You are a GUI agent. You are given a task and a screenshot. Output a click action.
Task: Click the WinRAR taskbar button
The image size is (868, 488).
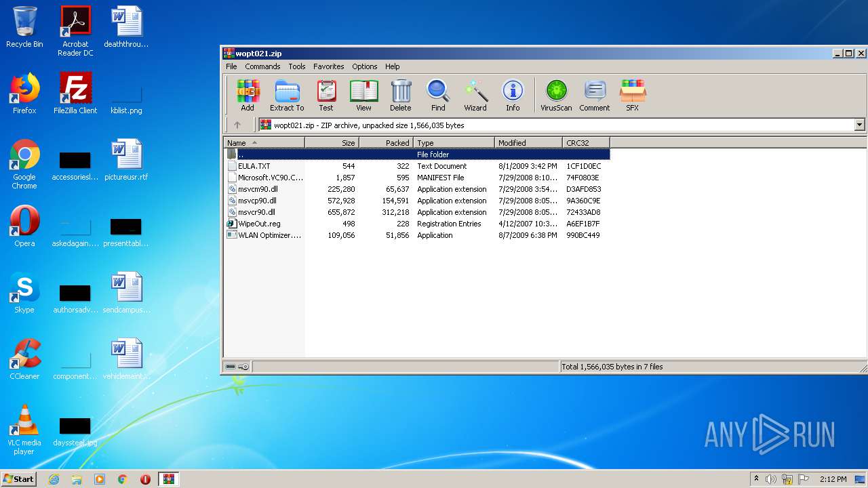(x=168, y=479)
